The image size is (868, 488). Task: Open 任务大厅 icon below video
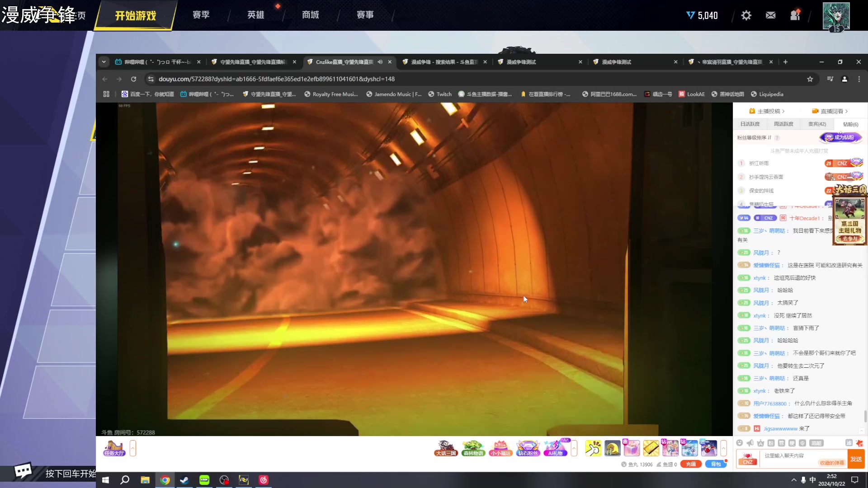(x=114, y=448)
